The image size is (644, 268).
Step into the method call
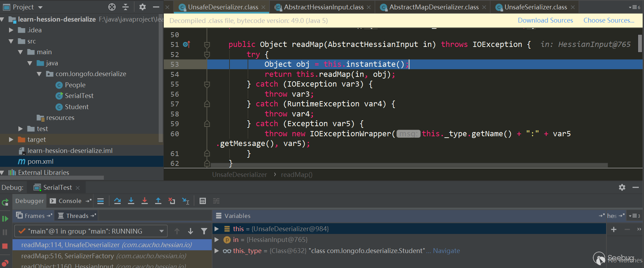coord(131,201)
